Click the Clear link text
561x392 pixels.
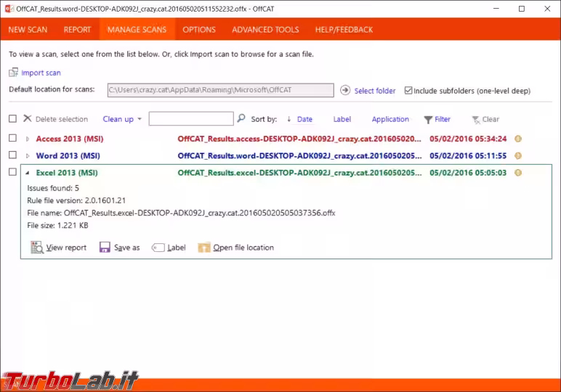pyautogui.click(x=491, y=119)
